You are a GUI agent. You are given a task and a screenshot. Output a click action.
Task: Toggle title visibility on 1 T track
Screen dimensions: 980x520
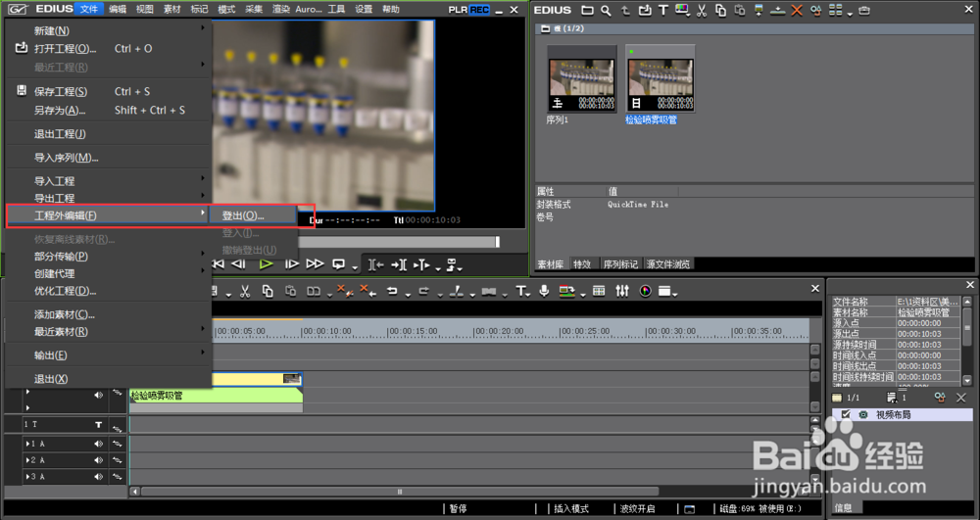(x=99, y=424)
